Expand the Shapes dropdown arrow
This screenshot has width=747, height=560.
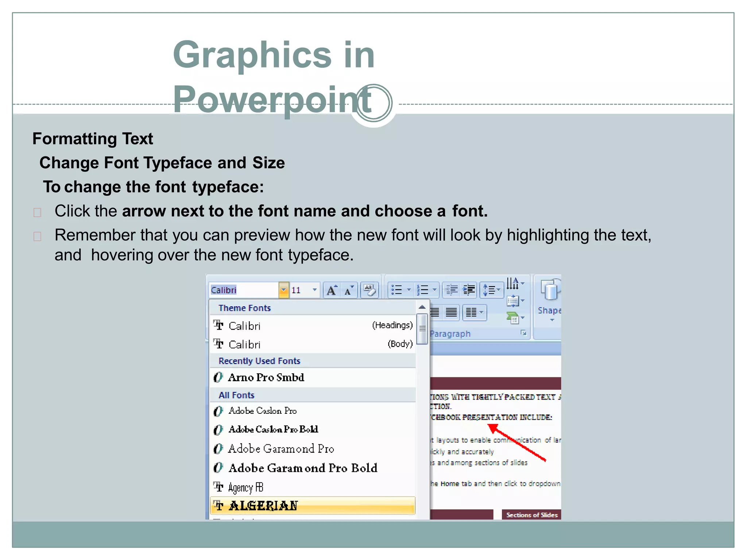(x=552, y=320)
